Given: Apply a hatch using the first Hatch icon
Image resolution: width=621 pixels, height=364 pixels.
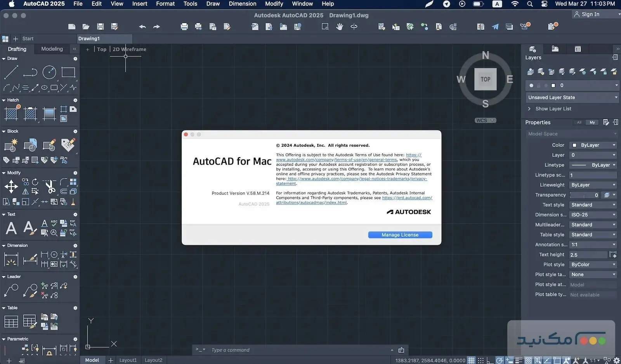Looking at the screenshot, I should [11, 113].
